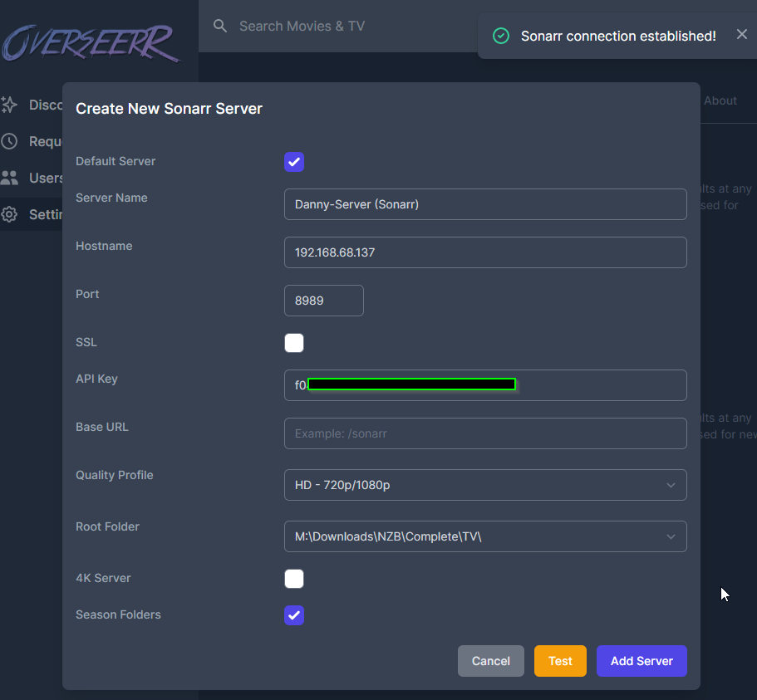Click the Port input field
Viewport: 757px width, 700px height.
(324, 301)
